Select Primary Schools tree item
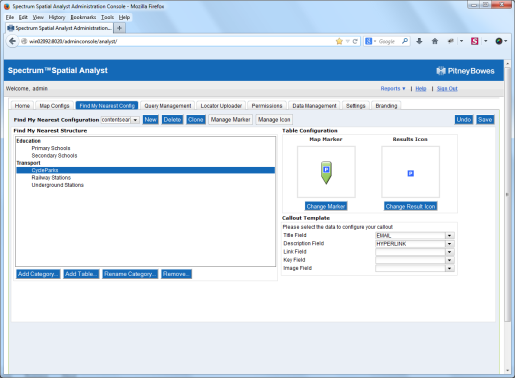The image size is (515, 378). point(51,148)
